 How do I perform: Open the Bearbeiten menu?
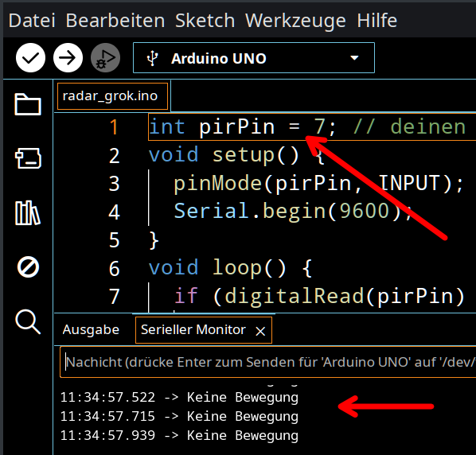click(x=115, y=21)
